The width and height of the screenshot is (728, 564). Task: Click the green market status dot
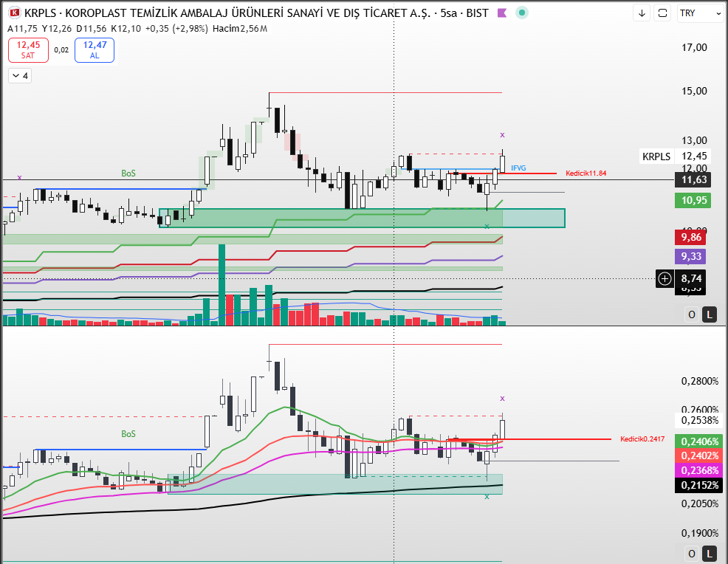tap(522, 13)
